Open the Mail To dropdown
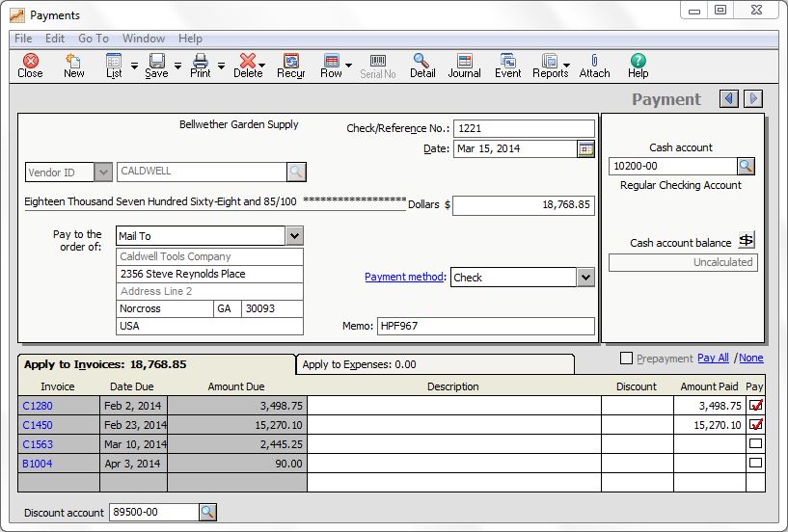The height and width of the screenshot is (532, 788). tap(294, 236)
